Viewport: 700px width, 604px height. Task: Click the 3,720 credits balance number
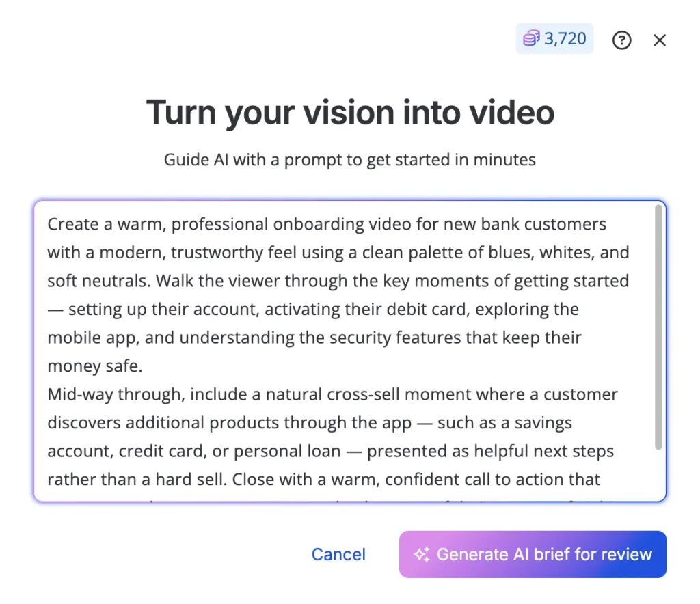click(565, 39)
